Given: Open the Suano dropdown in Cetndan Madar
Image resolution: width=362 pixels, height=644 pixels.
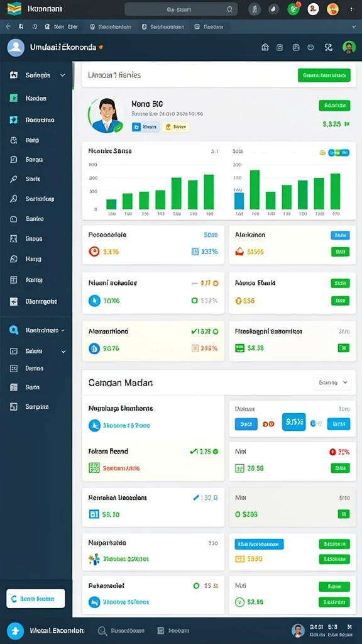Looking at the screenshot, I should pos(332,382).
